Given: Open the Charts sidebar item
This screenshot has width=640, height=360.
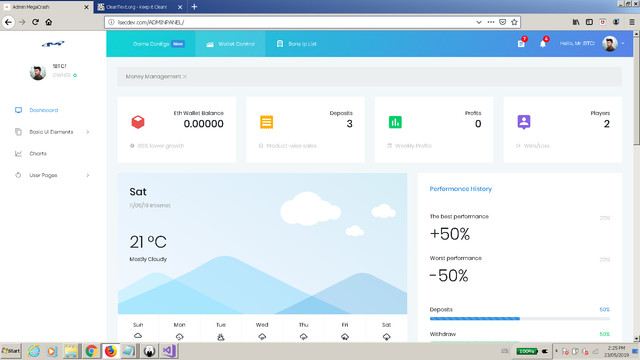Looking at the screenshot, I should [38, 153].
